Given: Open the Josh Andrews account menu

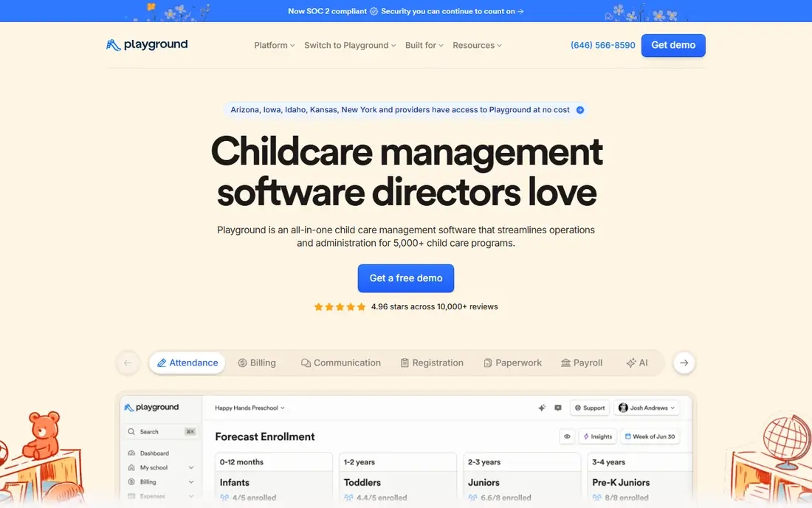Looking at the screenshot, I should tap(647, 408).
